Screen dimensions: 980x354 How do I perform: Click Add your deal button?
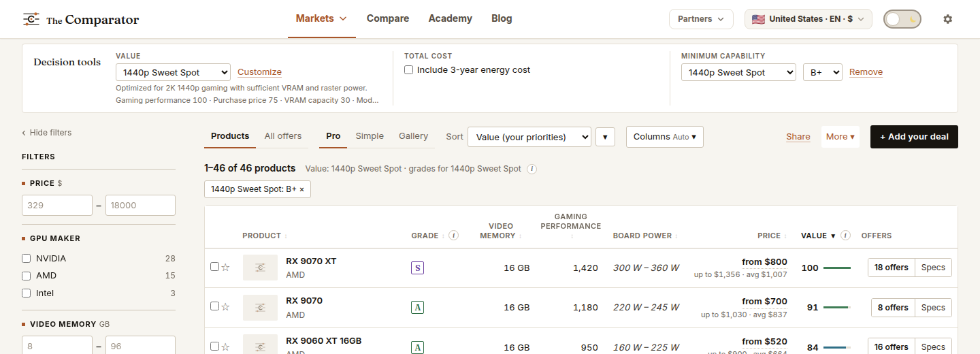[x=914, y=137]
